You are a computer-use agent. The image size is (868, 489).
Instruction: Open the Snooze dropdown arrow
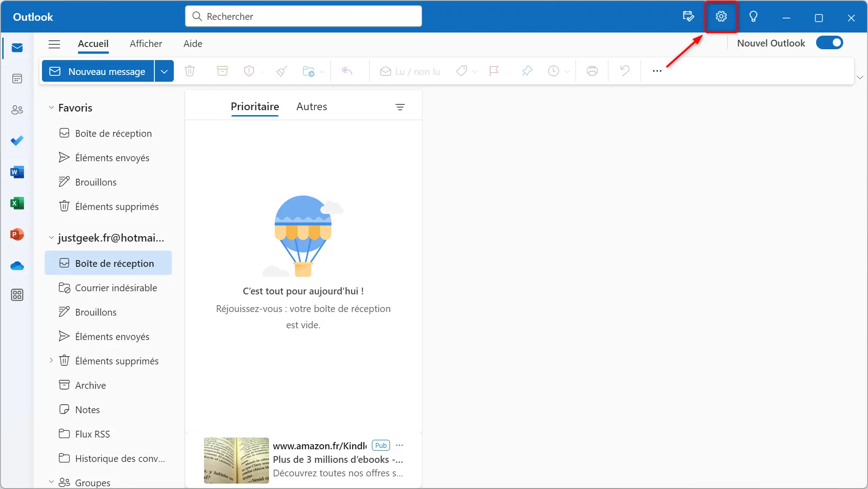tap(567, 71)
